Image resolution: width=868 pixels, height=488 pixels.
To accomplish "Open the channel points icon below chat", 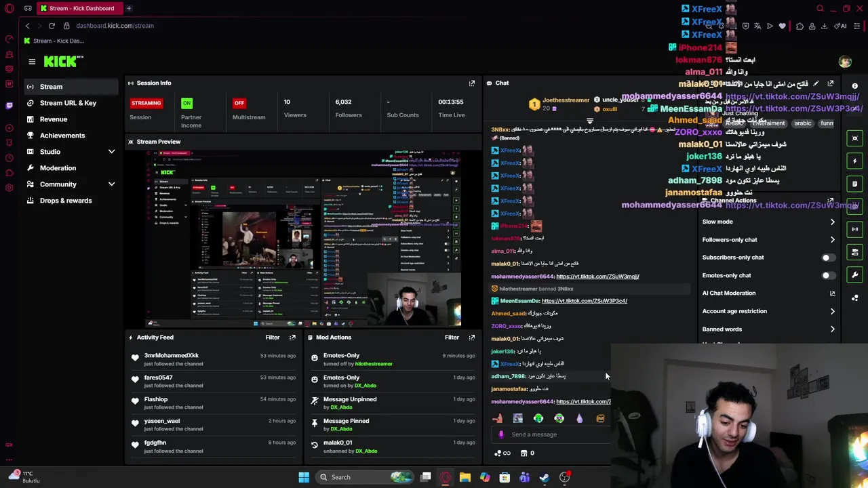I will point(498,453).
